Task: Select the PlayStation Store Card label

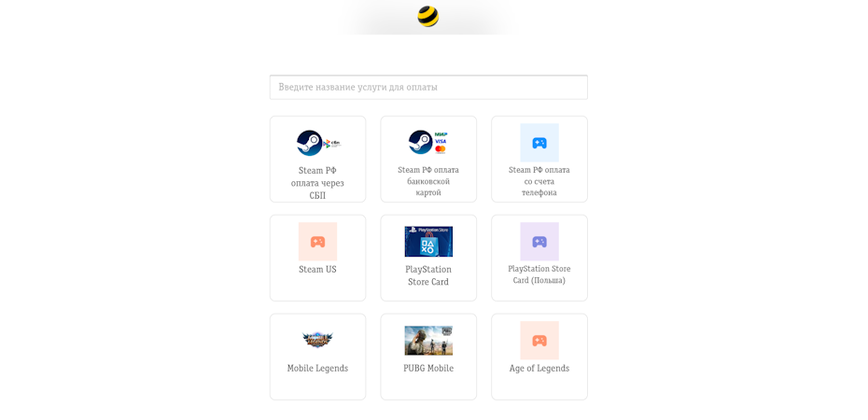Action: click(428, 275)
